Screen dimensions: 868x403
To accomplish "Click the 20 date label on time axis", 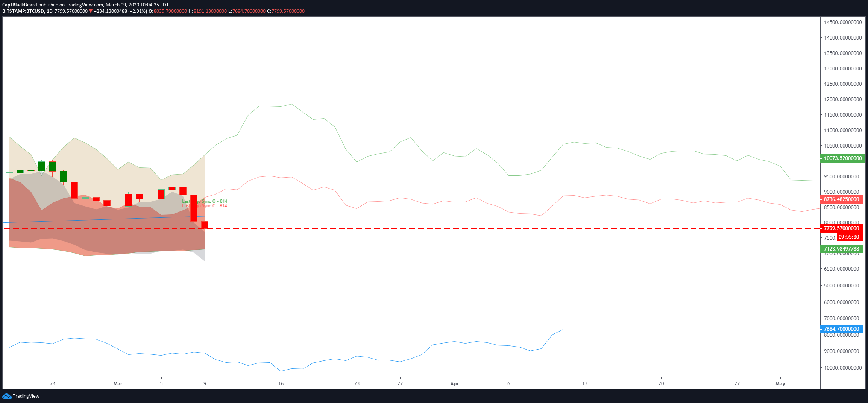I will pos(661,383).
